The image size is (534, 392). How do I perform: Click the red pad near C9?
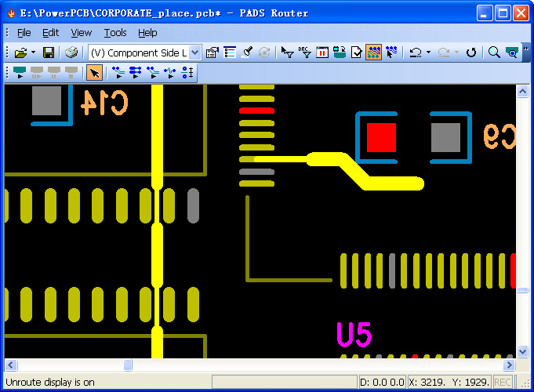point(381,138)
